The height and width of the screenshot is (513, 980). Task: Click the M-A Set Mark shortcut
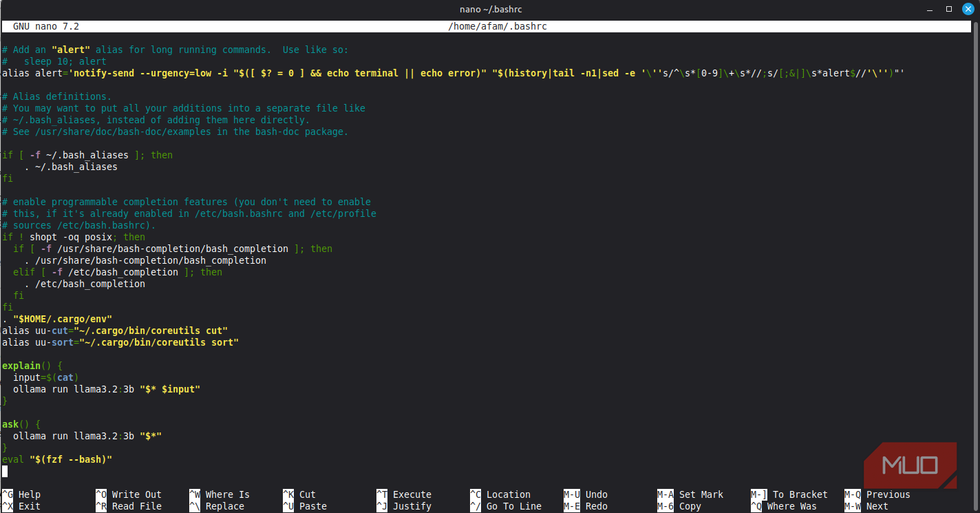(690, 494)
